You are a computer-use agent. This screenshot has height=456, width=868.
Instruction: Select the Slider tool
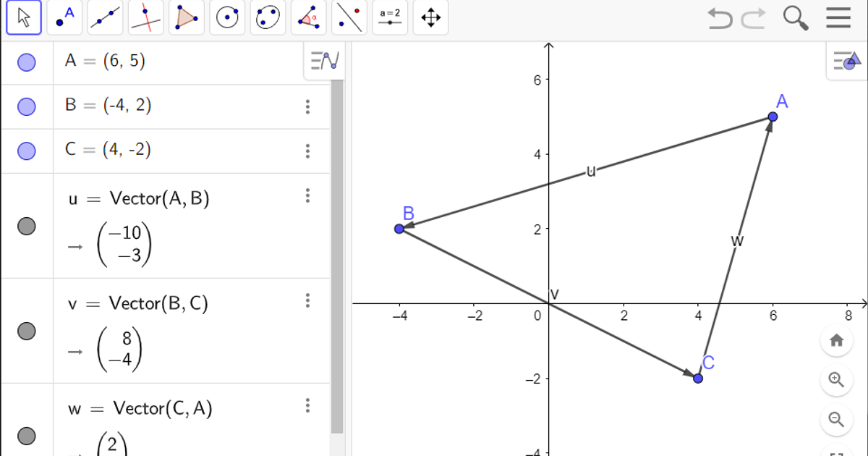coord(389,18)
